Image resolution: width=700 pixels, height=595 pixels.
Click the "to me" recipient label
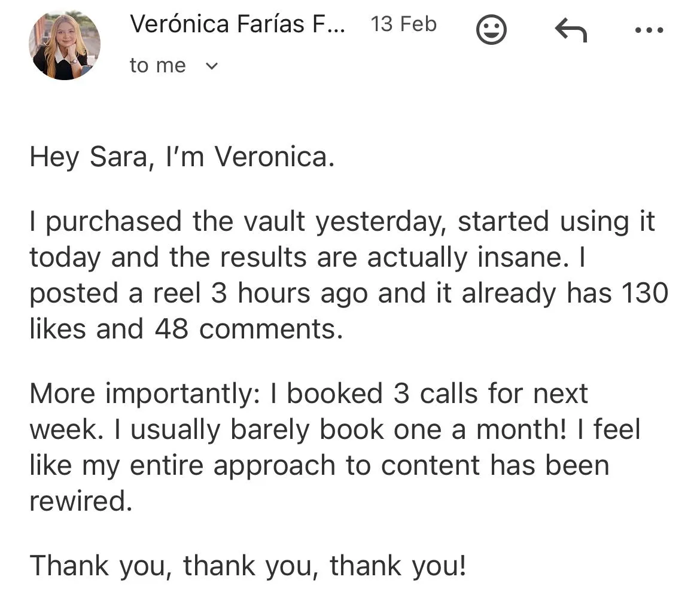157,66
